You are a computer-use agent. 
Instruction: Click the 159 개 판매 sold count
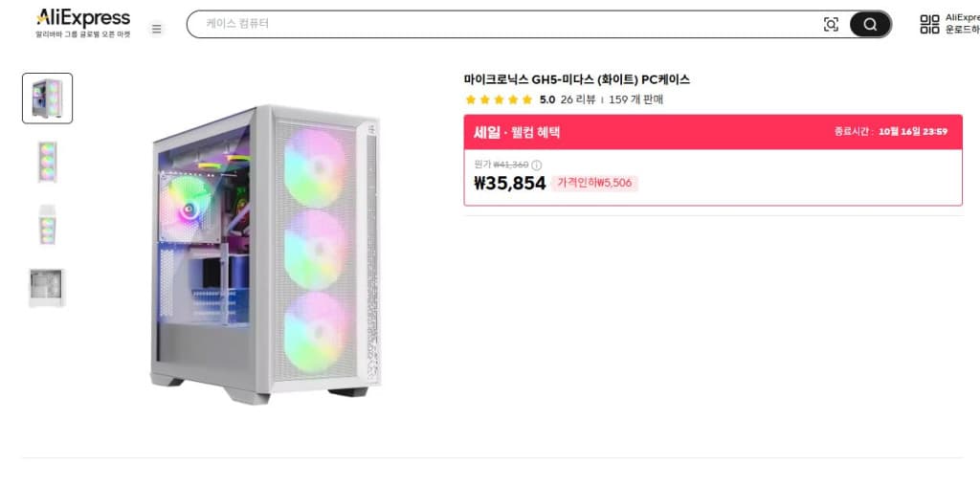636,99
